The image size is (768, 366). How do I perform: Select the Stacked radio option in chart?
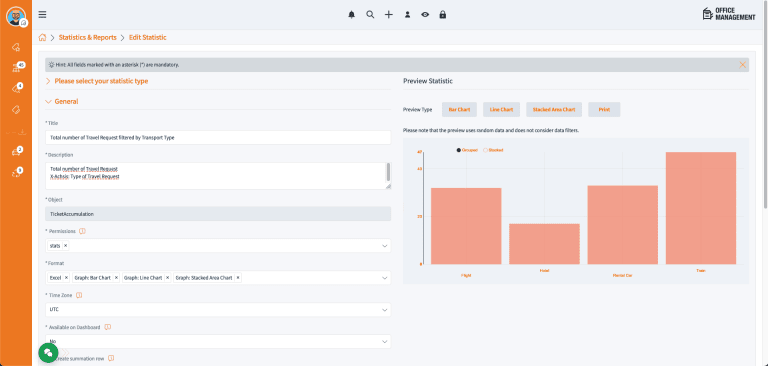(x=493, y=150)
